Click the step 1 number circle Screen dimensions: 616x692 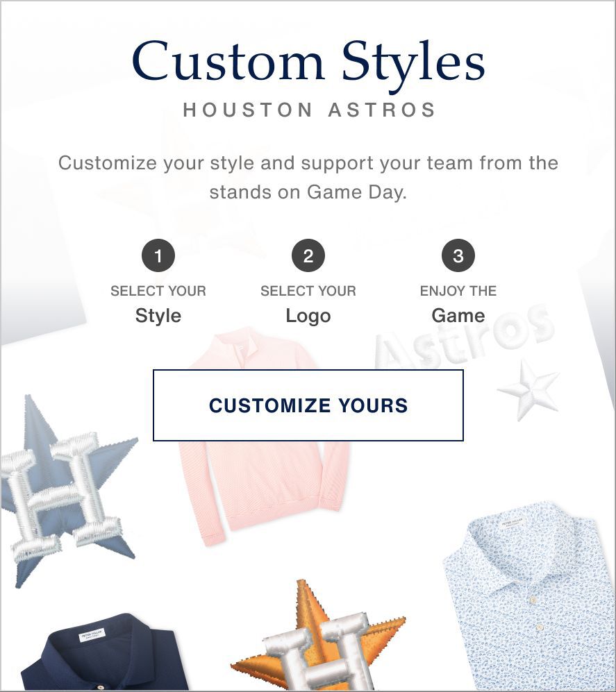click(158, 255)
